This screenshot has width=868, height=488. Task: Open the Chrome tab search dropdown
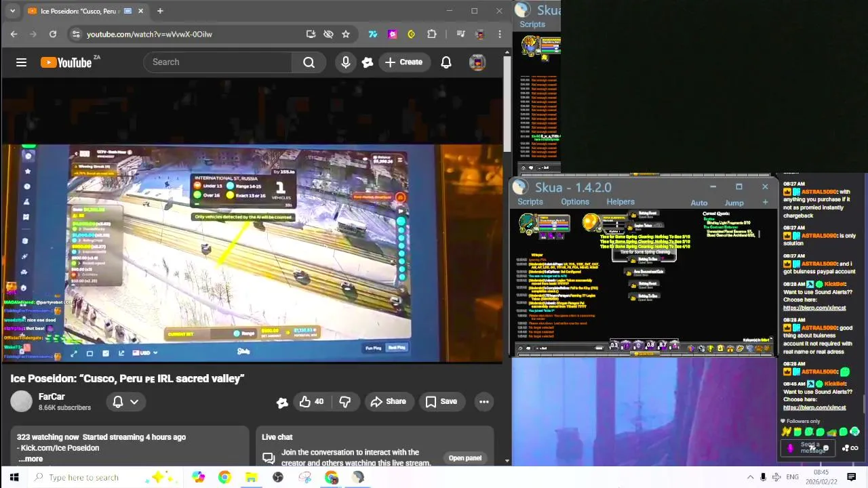pos(12,11)
